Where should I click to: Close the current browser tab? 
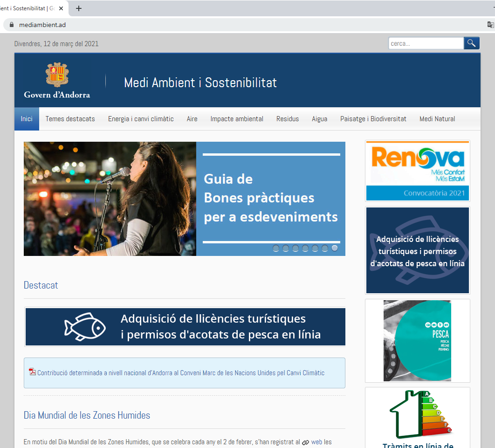click(62, 8)
